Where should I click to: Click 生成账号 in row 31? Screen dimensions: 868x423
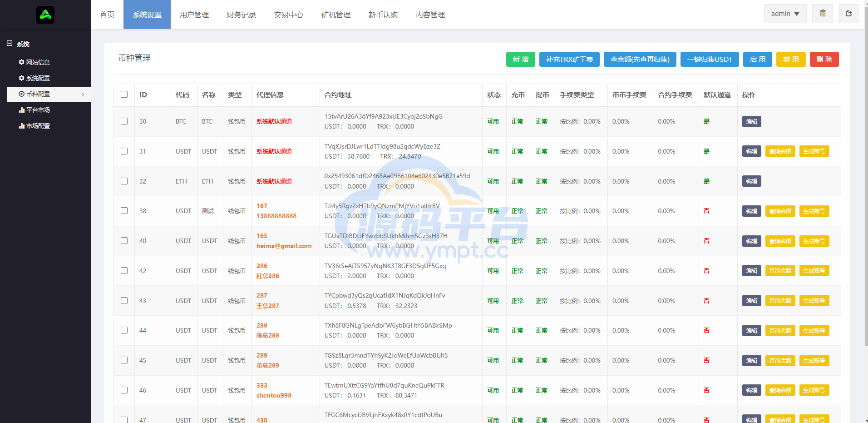pyautogui.click(x=814, y=151)
